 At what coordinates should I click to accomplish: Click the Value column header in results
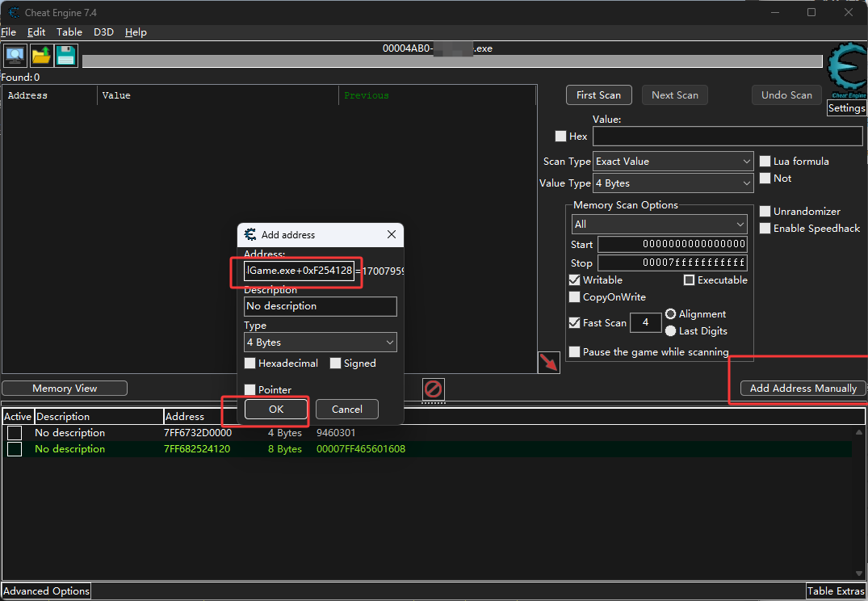(x=217, y=95)
